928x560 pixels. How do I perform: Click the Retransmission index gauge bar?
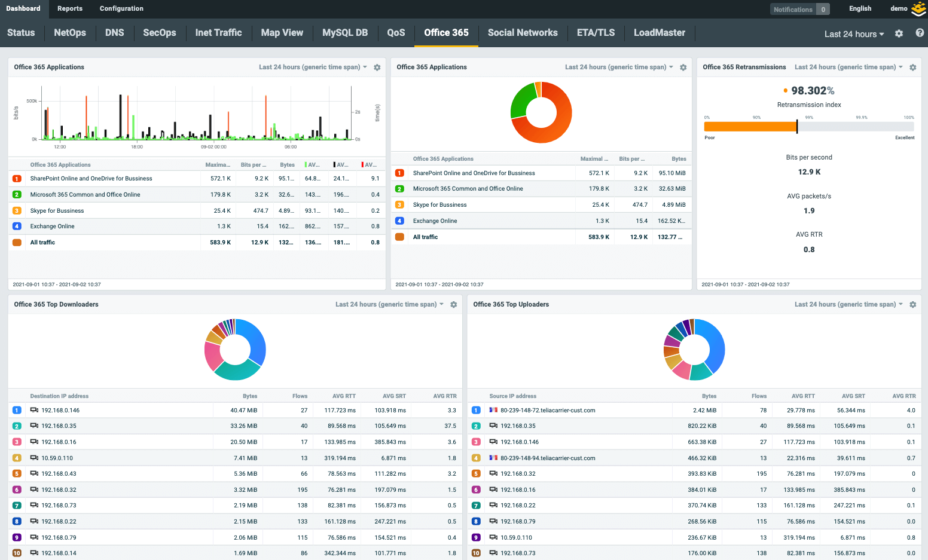pos(808,127)
